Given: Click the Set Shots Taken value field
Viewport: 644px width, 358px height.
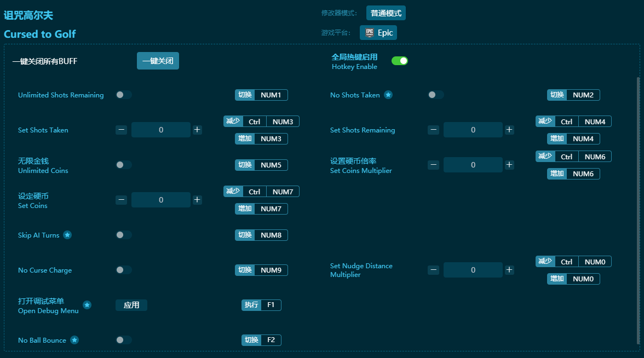Looking at the screenshot, I should tap(161, 130).
